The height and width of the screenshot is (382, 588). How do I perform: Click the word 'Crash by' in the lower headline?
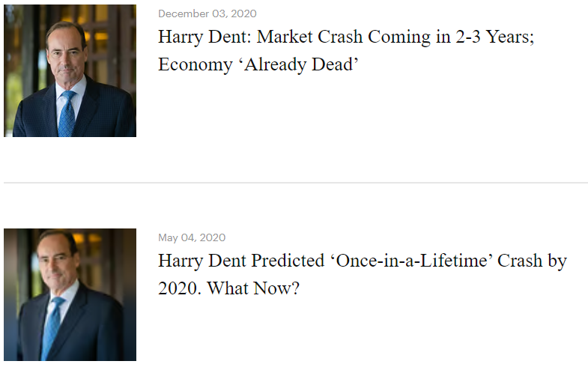(x=532, y=261)
